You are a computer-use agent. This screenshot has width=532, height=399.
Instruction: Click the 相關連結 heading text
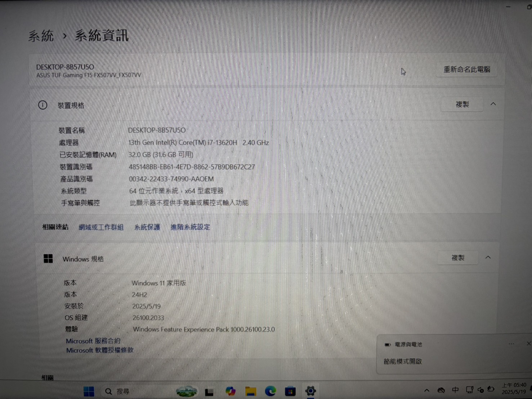pos(55,227)
